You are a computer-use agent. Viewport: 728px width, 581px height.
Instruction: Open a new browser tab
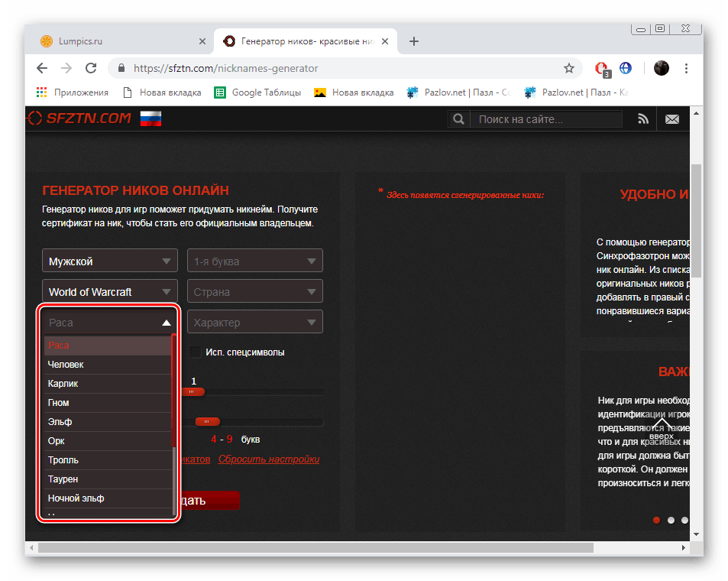tap(414, 41)
